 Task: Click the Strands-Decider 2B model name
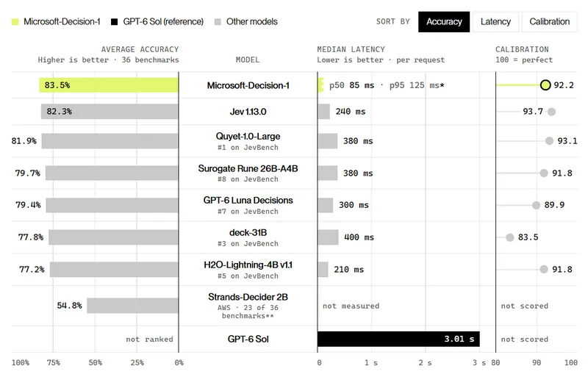pyautogui.click(x=248, y=297)
